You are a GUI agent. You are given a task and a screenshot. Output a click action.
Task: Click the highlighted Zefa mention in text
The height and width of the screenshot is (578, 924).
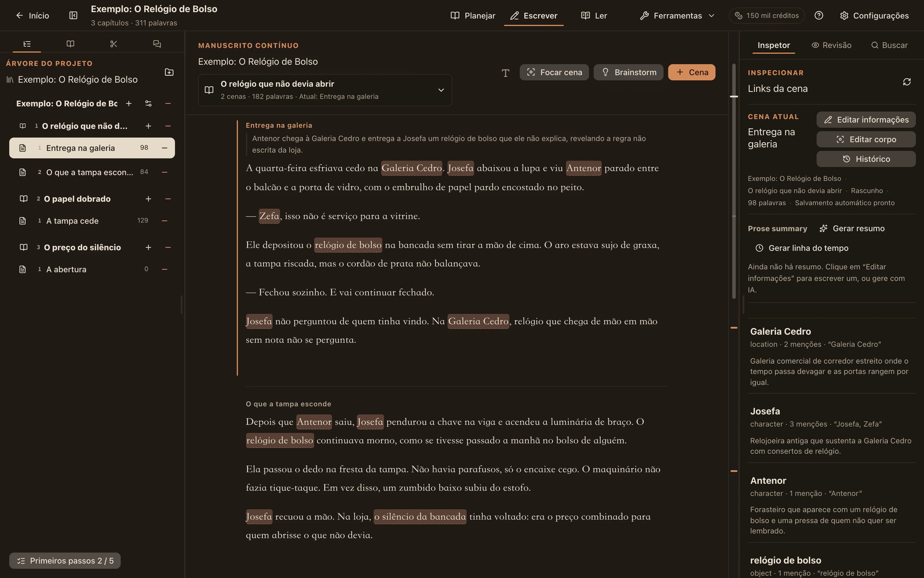pos(269,216)
